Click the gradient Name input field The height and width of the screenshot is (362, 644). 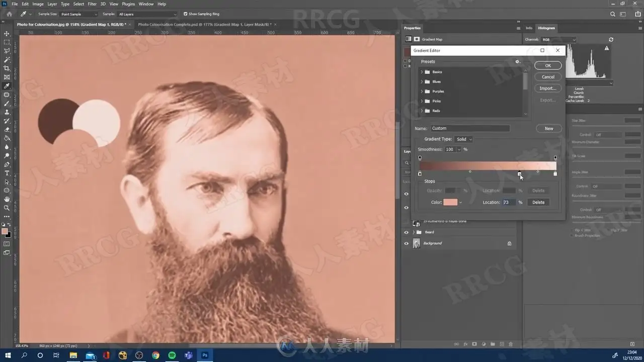coord(470,128)
